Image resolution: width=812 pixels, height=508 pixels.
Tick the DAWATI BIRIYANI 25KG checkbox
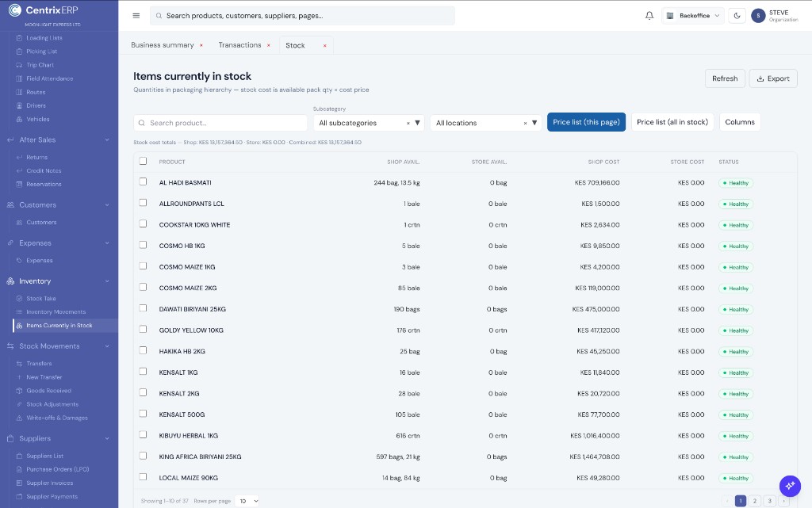click(143, 308)
